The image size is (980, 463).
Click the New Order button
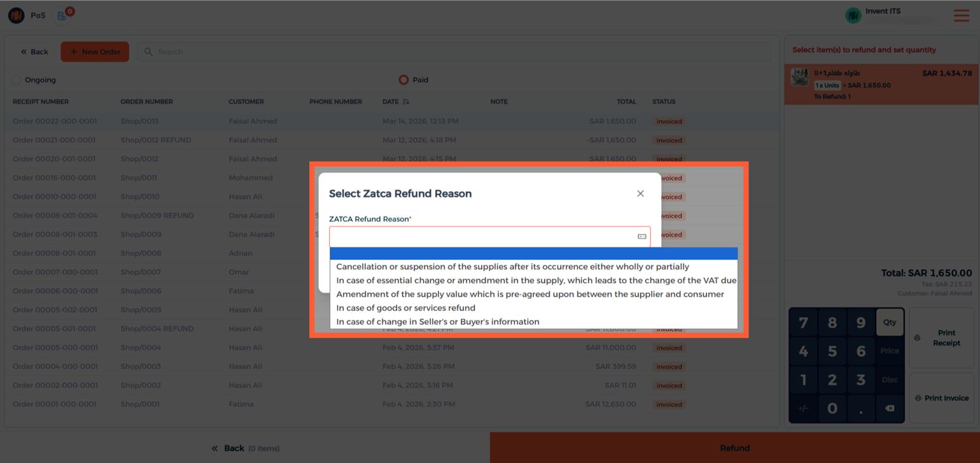tap(95, 52)
